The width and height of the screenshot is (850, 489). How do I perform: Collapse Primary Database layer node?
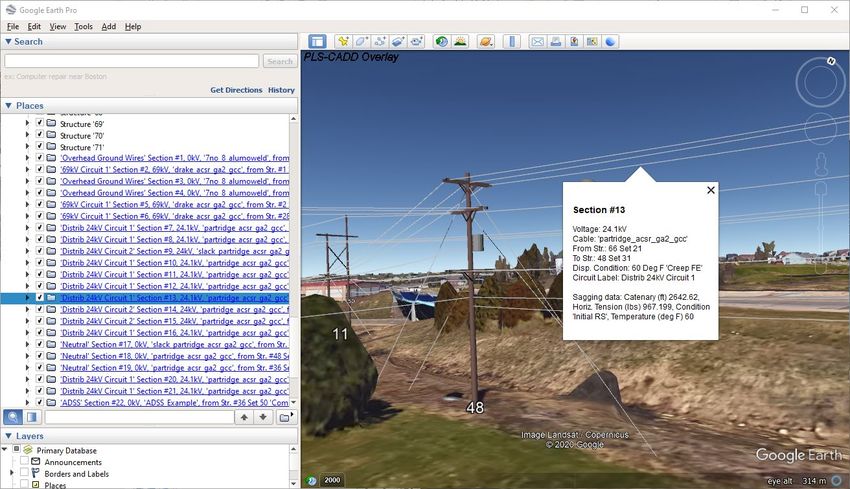coord(5,449)
